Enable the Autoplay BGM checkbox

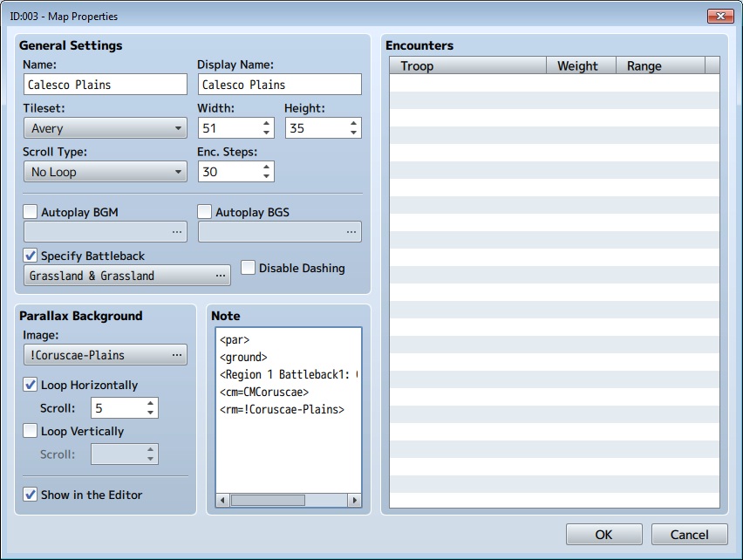tap(31, 212)
